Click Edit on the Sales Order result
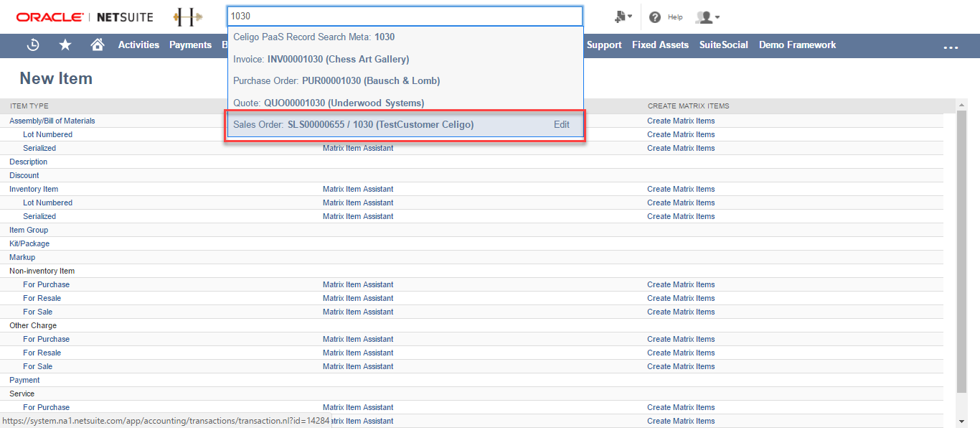Viewport: 980px width, 428px height. 562,125
